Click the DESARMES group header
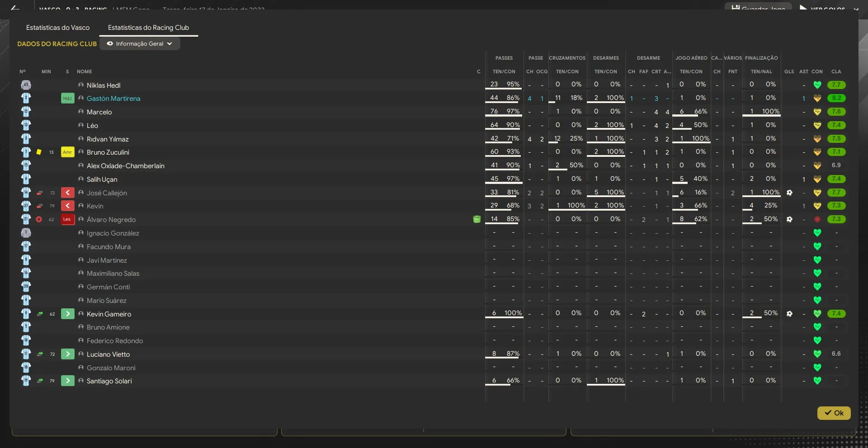Screen dimensions: 868x448 (x=606, y=58)
